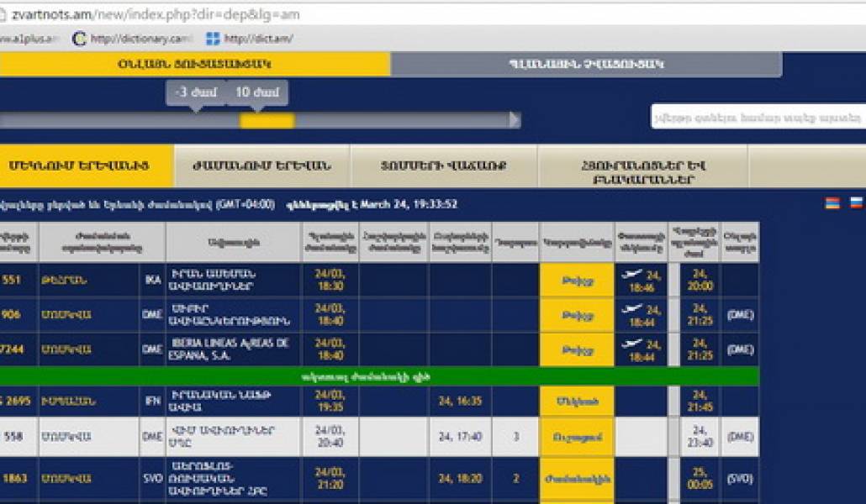Click the 10 hour time range handle
The image size is (866, 504).
257,92
